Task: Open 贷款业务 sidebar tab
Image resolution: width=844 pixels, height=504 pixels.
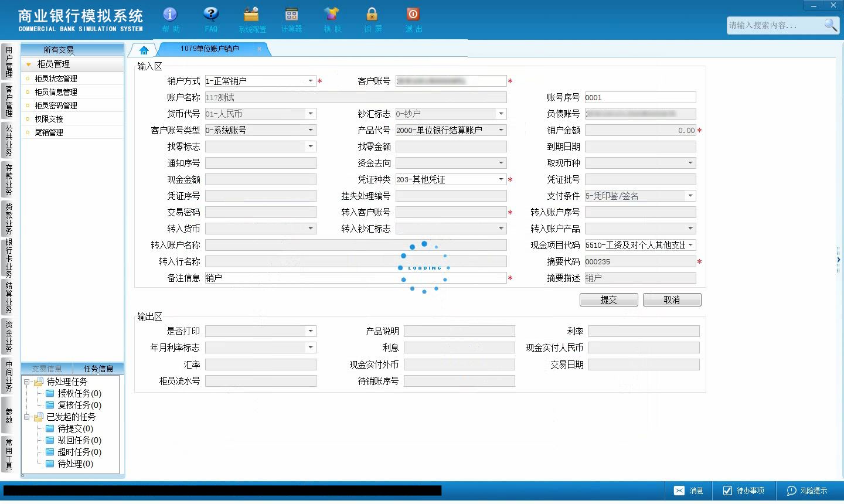Action: point(8,218)
